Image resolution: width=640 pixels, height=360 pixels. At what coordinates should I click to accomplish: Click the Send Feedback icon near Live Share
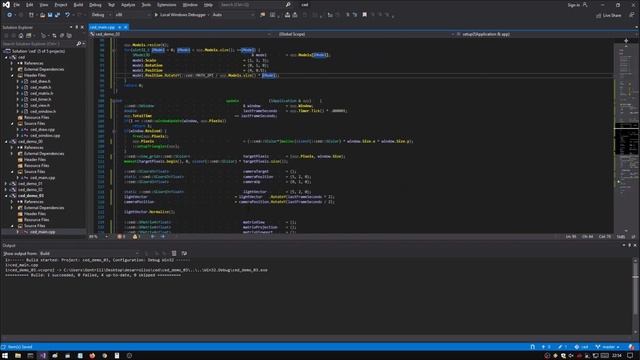click(x=631, y=15)
